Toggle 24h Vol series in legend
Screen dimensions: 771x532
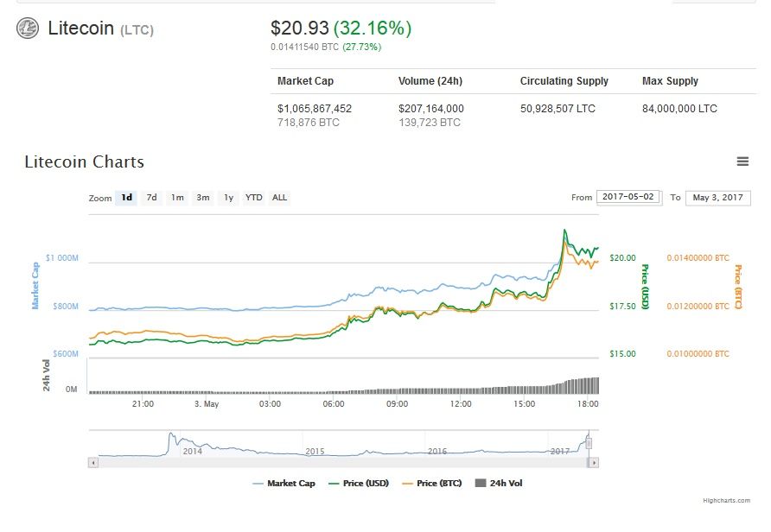499,484
